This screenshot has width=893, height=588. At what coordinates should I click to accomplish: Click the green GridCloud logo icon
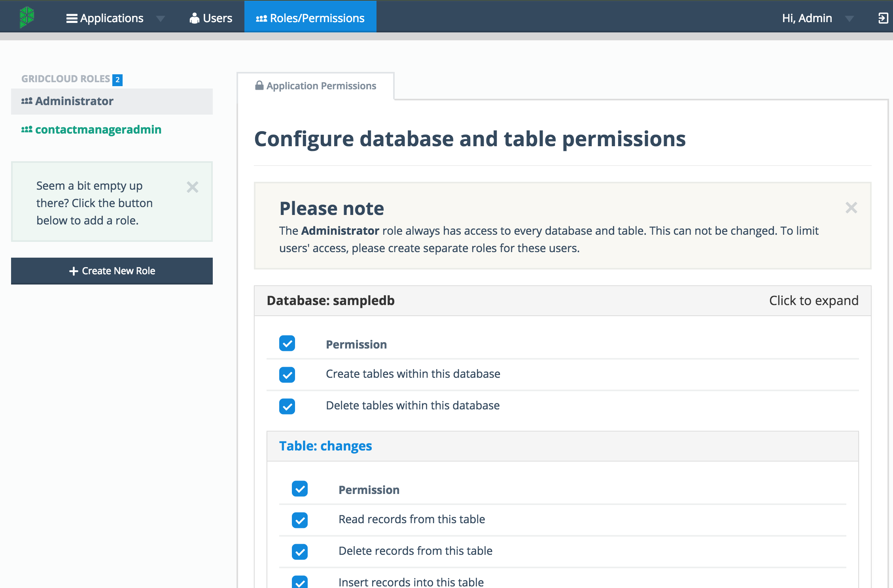pos(27,17)
